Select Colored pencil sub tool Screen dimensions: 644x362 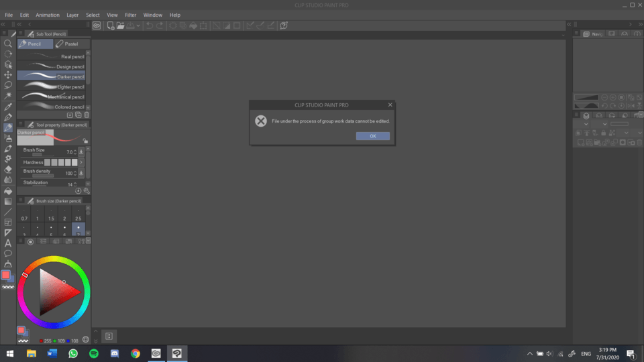(x=52, y=107)
